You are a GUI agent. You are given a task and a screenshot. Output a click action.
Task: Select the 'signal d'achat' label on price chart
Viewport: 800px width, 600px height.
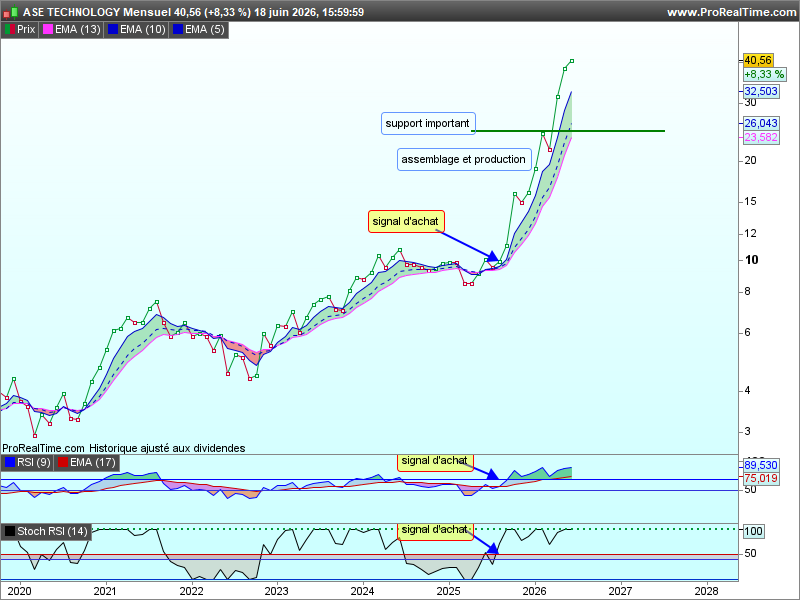(x=406, y=221)
